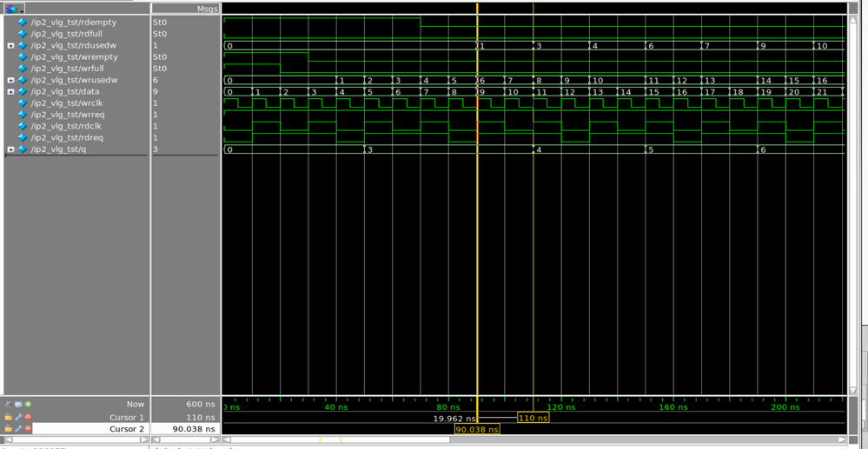Image resolution: width=868 pixels, height=449 pixels.
Task: Click the value 3 of signal q
Action: tap(156, 149)
